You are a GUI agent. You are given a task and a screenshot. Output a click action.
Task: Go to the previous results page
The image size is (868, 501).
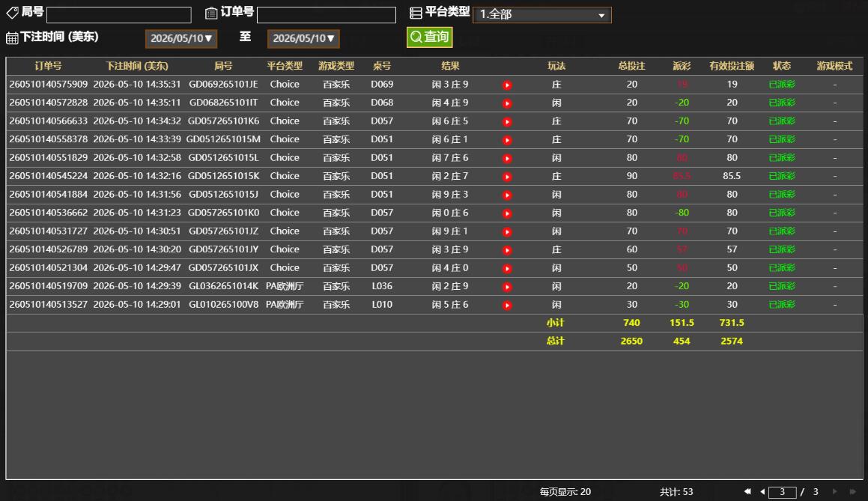coord(763,491)
